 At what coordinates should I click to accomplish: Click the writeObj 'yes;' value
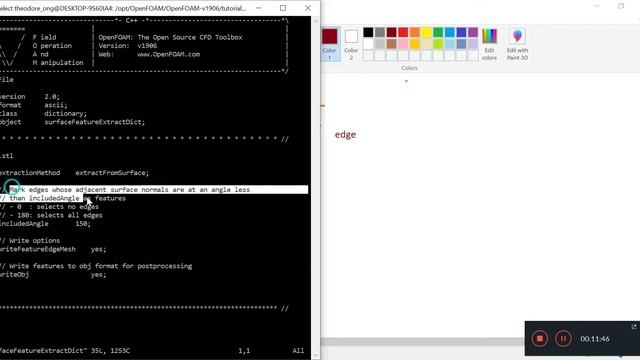pos(98,275)
